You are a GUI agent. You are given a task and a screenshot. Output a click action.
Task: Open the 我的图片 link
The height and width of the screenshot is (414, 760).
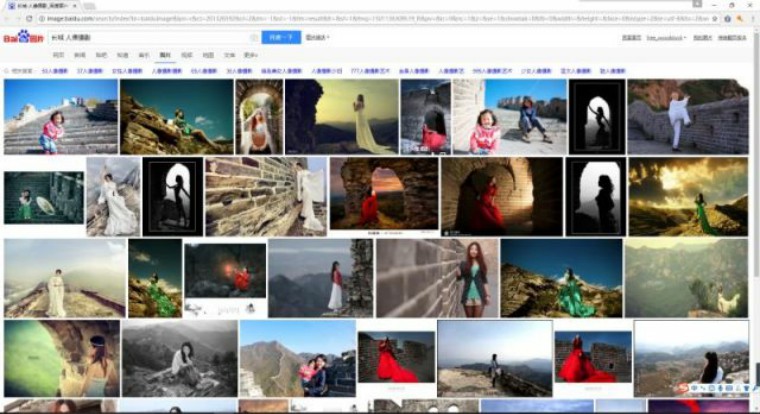702,38
